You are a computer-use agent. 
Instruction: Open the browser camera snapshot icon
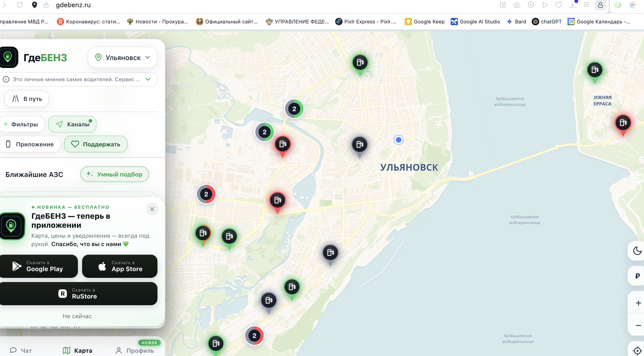517,5
